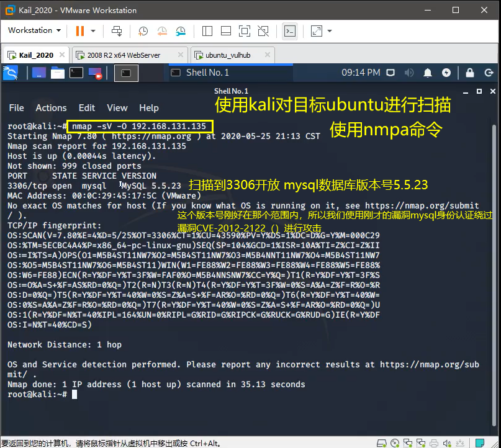
Task: Open the Edit menu in the terminal
Action: point(86,108)
